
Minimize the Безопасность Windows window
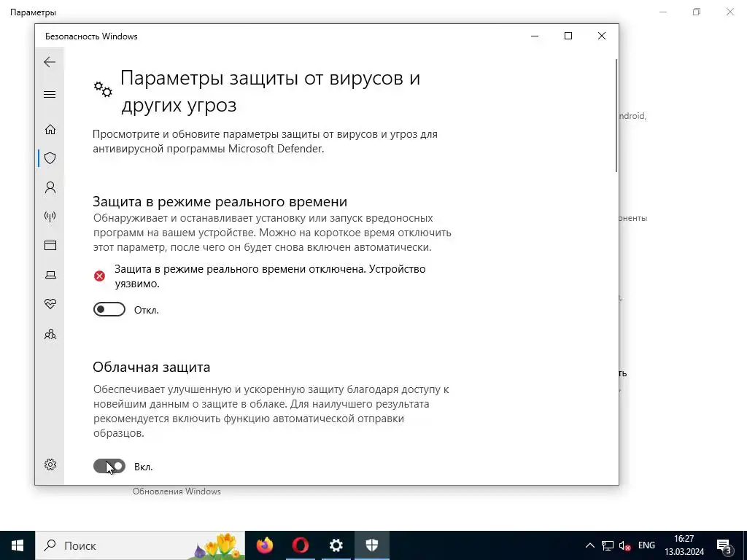(x=535, y=36)
